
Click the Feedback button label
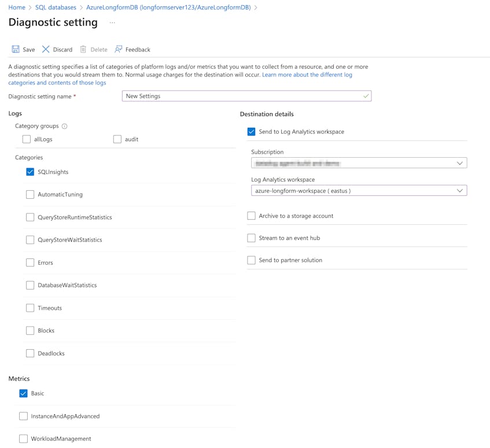click(138, 50)
